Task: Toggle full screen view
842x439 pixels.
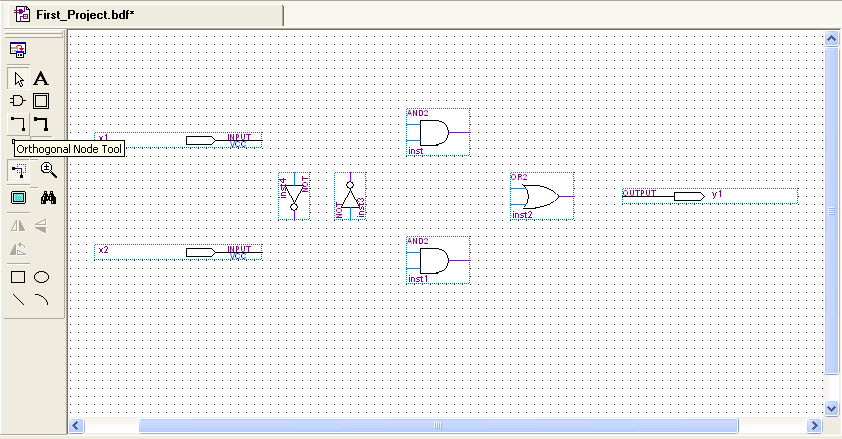Action: point(18,198)
